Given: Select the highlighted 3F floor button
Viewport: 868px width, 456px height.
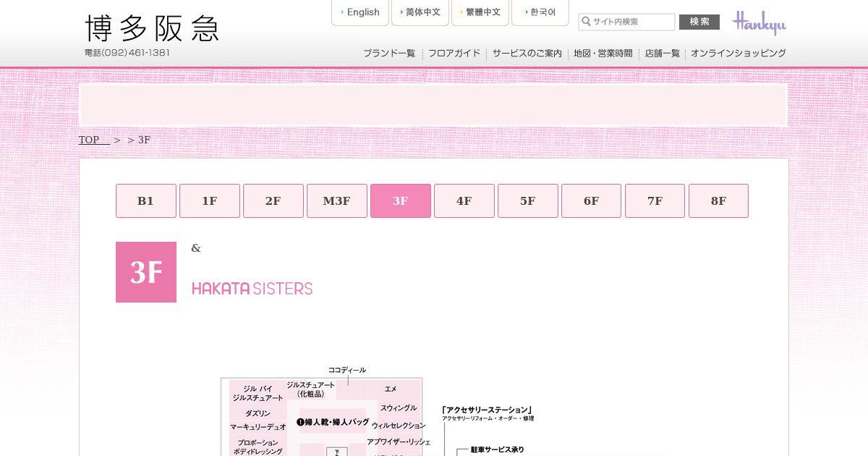Looking at the screenshot, I should click(x=401, y=201).
